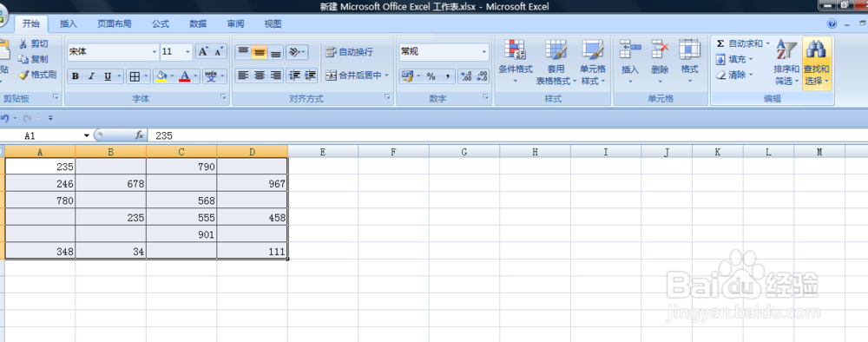Screen dimensions: 868x342
Task: Click the Increase Font Size icon
Action: pos(203,52)
